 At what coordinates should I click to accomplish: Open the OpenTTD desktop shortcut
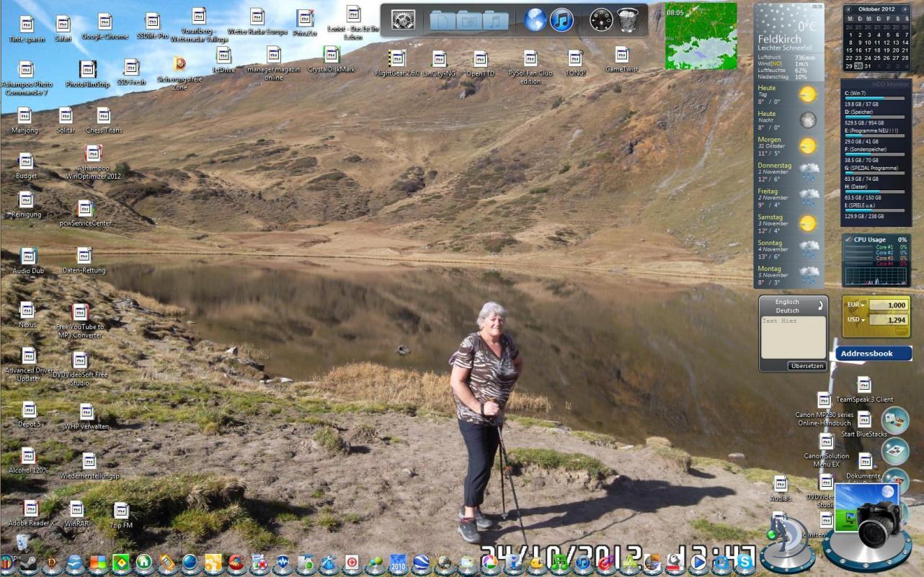[480, 63]
